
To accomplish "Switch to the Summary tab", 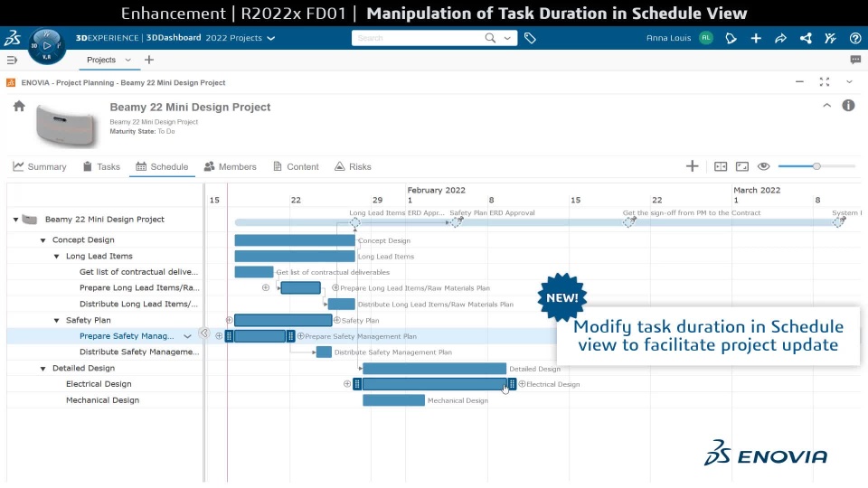I will coord(39,166).
